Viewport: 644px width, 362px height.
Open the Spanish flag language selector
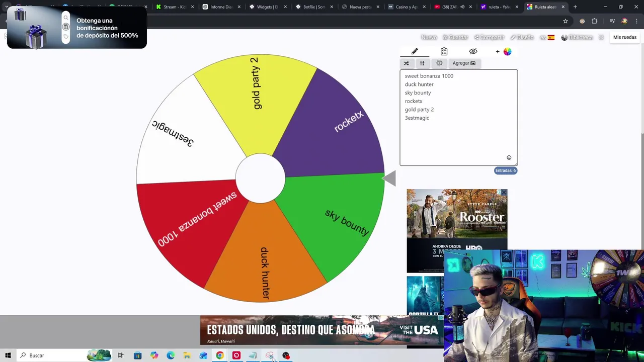(547, 37)
